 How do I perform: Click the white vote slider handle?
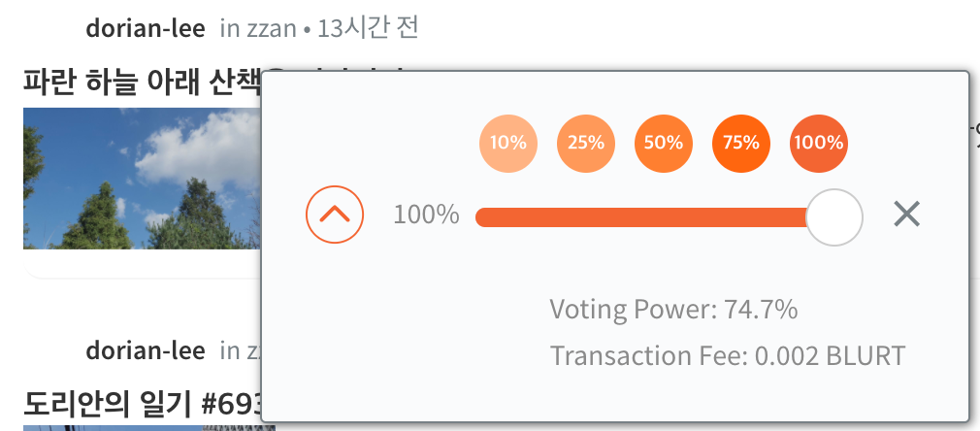pos(834,217)
